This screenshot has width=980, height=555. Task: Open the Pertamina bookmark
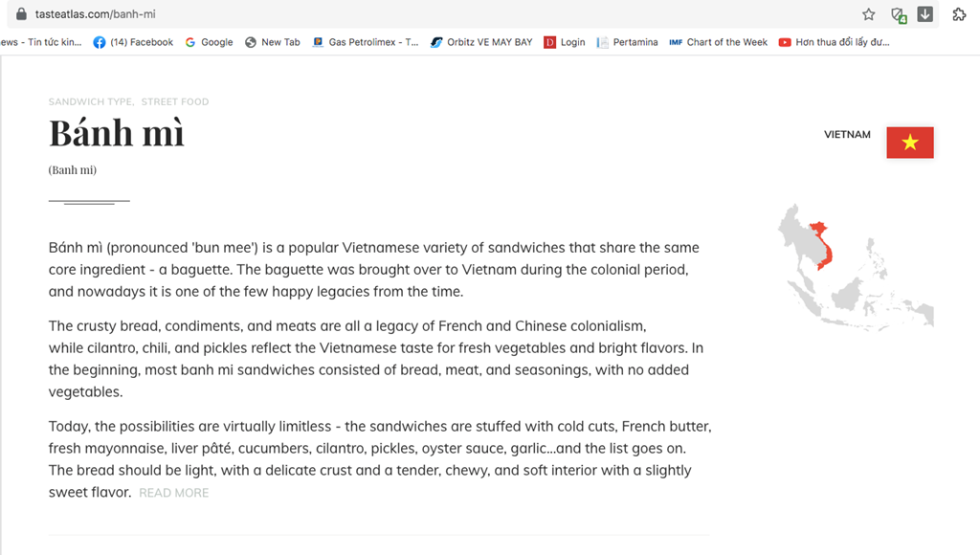click(627, 42)
